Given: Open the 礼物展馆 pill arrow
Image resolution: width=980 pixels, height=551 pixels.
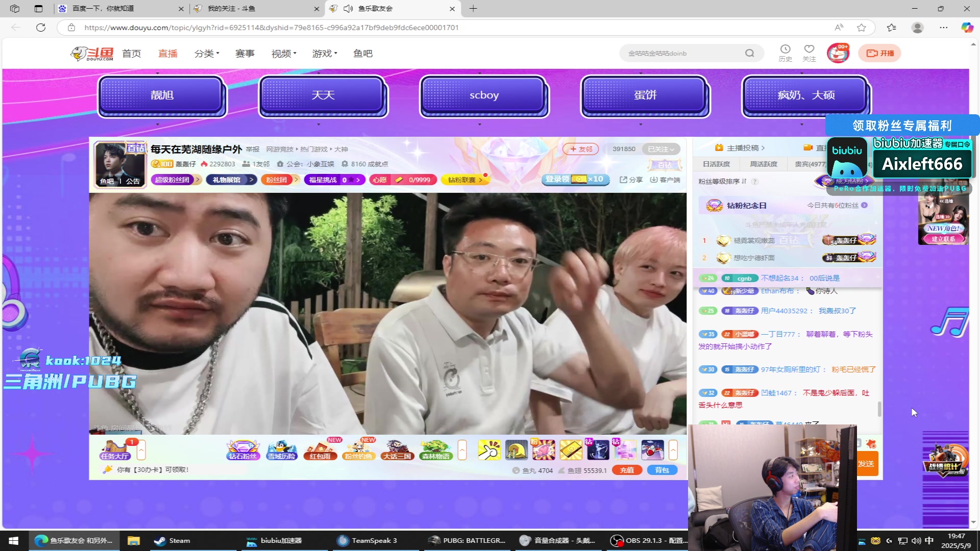Looking at the screenshot, I should 252,180.
